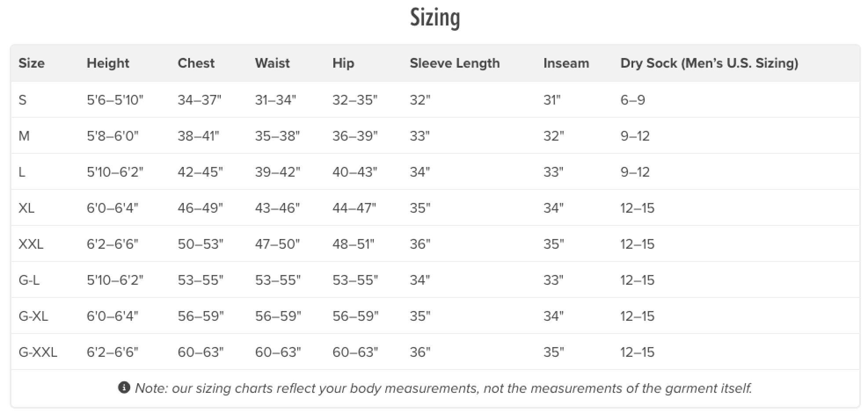Select the Height column header

pos(108,63)
